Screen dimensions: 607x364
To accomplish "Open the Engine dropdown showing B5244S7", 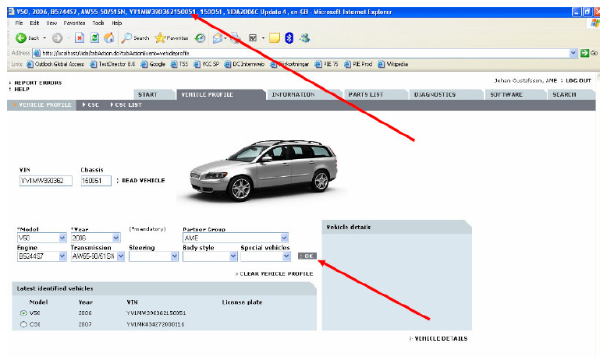I will (42, 256).
